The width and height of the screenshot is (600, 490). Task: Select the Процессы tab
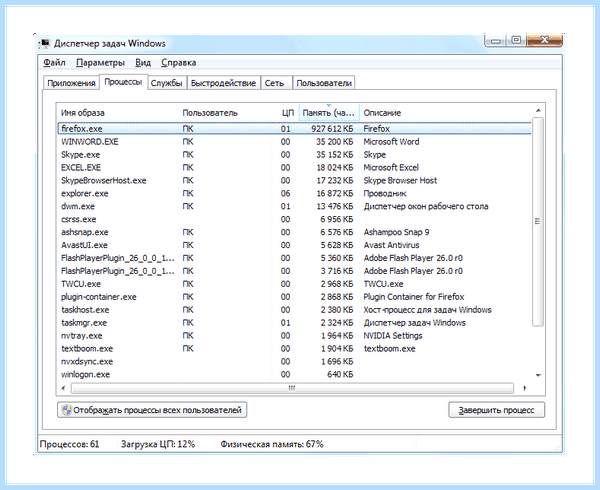pos(123,82)
